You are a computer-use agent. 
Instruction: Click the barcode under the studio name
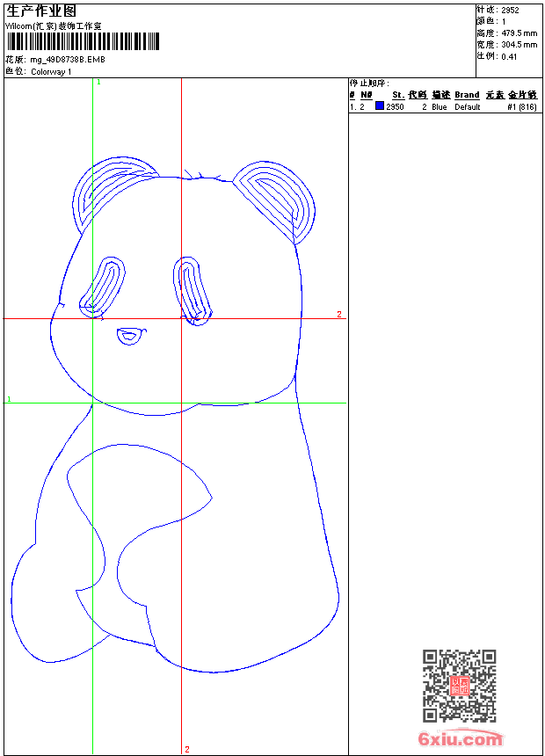point(83,41)
